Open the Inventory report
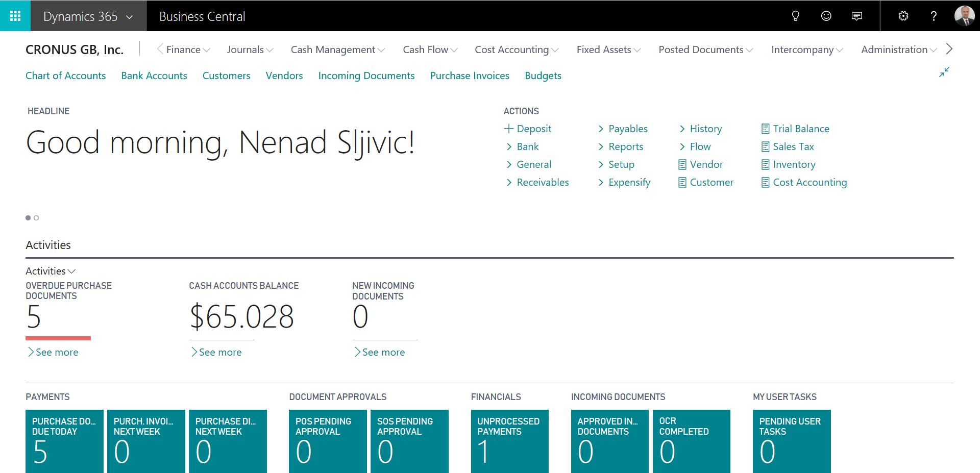The width and height of the screenshot is (980, 473). (789, 164)
